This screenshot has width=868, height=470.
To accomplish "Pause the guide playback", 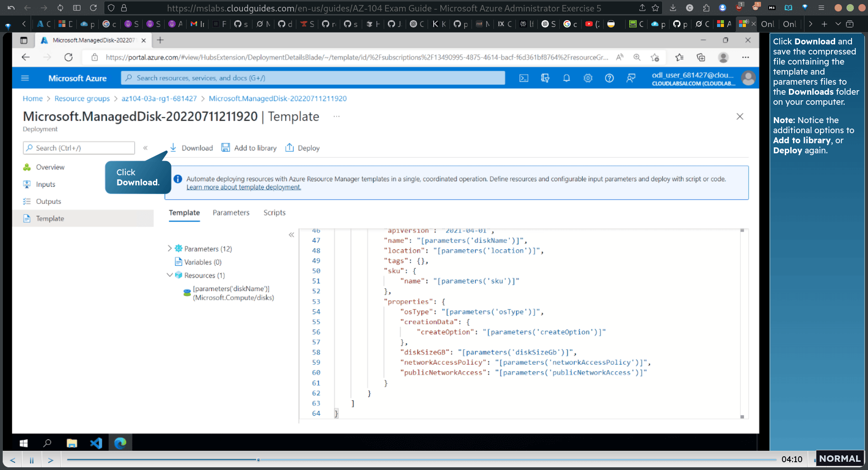I will pos(32,460).
